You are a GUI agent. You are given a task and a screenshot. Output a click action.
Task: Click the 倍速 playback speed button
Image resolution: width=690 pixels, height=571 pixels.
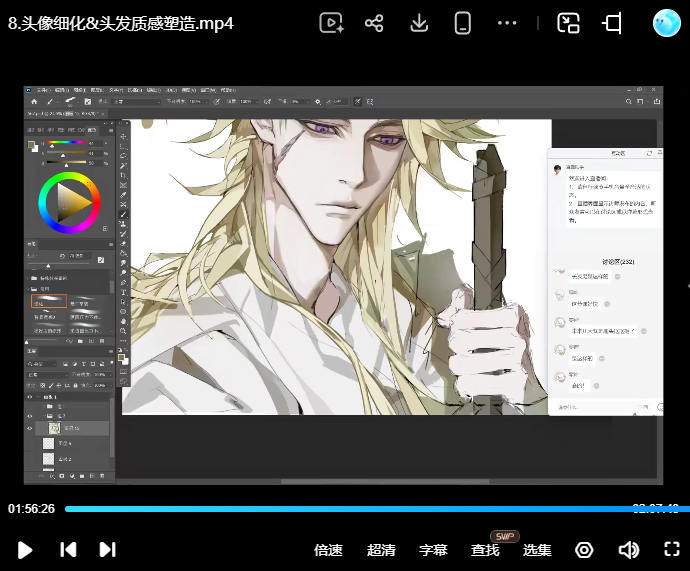[328, 550]
